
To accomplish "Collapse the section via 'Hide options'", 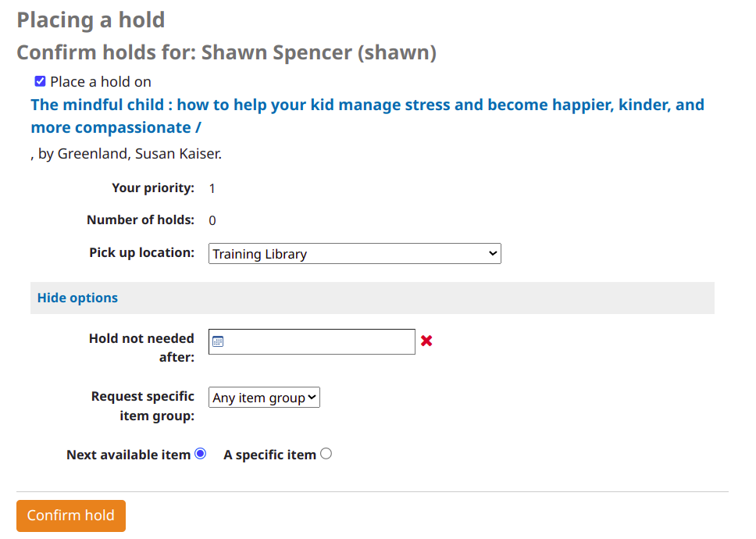I will point(77,298).
